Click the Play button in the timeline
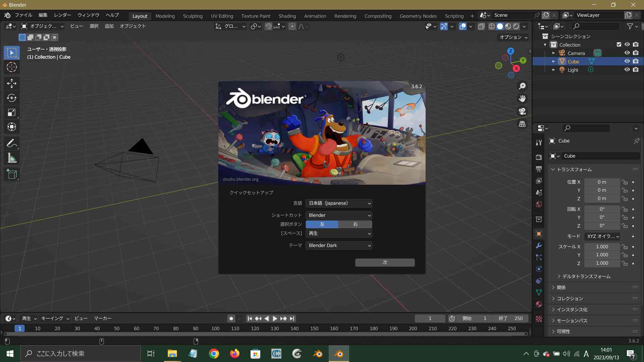Viewport: 644px width, 362px height. pos(275,318)
